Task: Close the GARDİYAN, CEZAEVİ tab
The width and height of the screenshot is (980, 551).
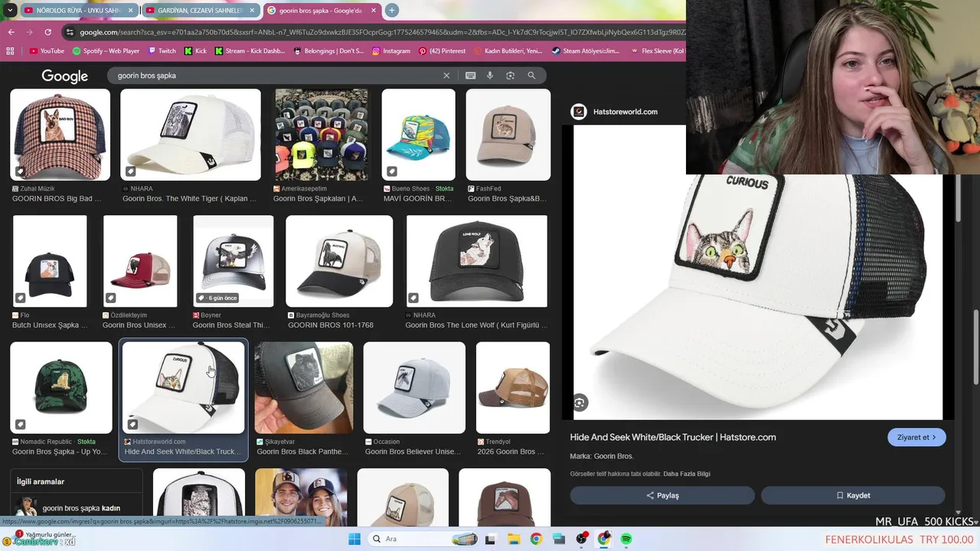Action: pyautogui.click(x=252, y=11)
